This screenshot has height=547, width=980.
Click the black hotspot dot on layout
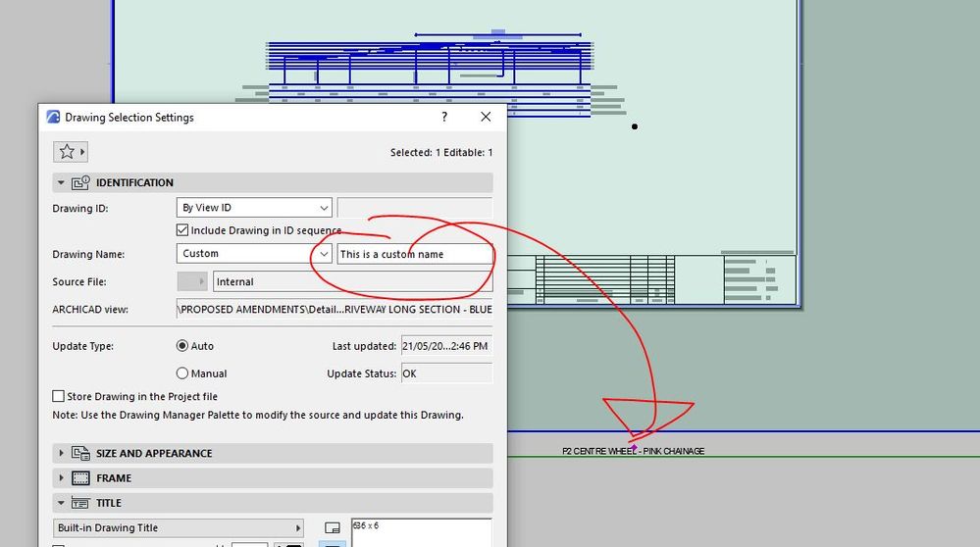coord(635,126)
